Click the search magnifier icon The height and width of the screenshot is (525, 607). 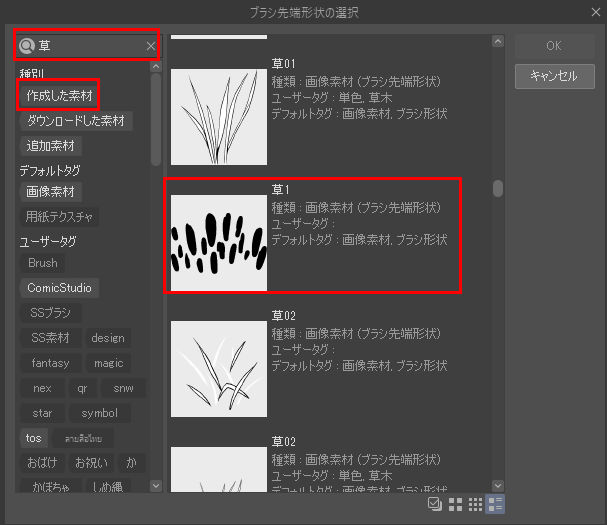[27, 46]
